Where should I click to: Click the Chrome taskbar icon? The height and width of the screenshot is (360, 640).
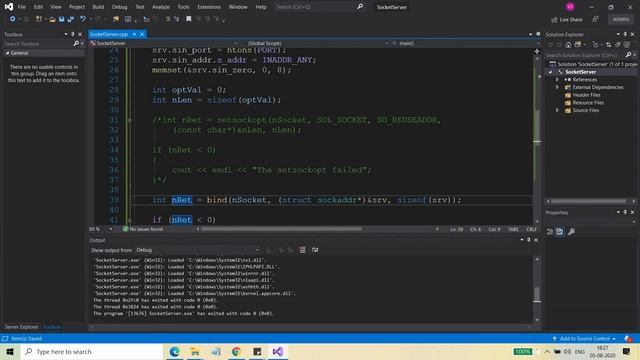point(236,351)
